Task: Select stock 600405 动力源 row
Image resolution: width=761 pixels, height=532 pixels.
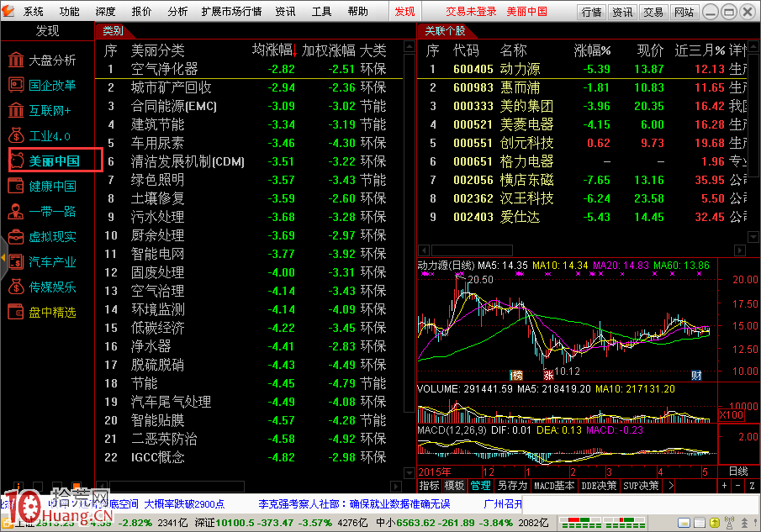Action: [583, 69]
